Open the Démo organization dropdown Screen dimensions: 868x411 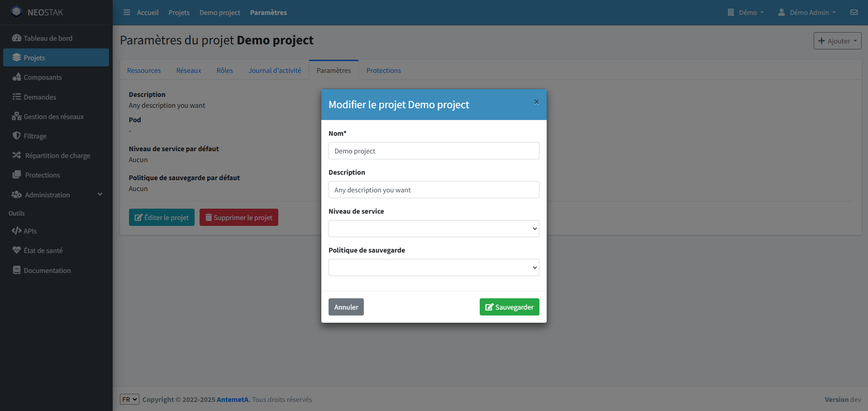(x=745, y=12)
